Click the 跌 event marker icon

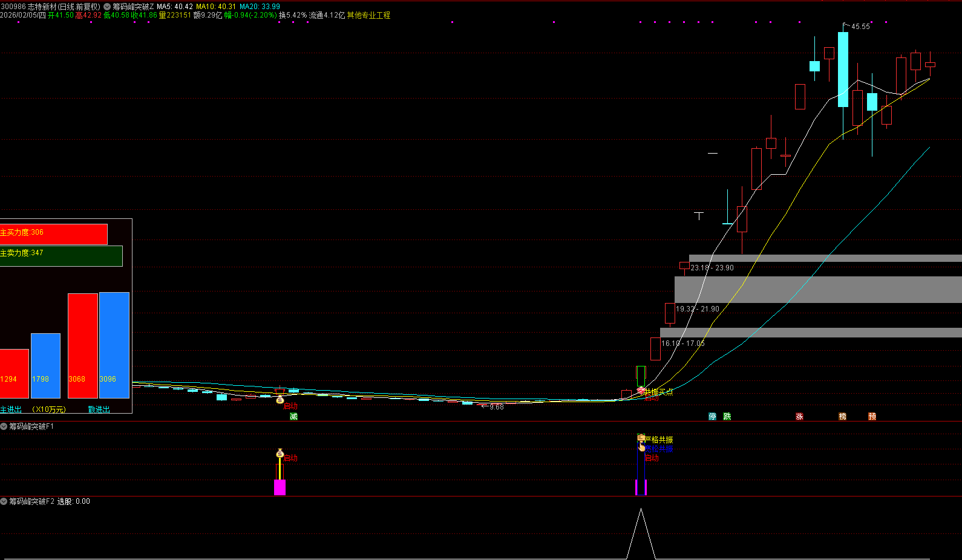tap(727, 416)
